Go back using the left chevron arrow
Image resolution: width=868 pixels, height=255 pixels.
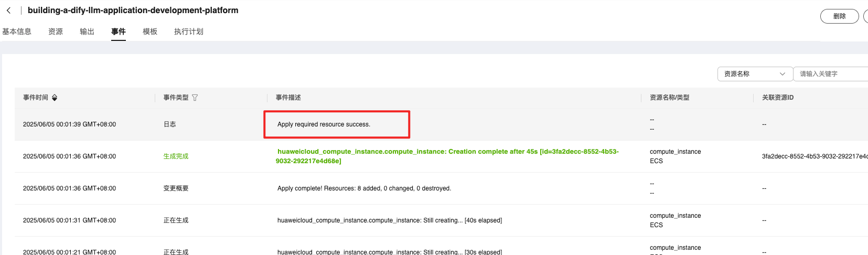point(8,10)
